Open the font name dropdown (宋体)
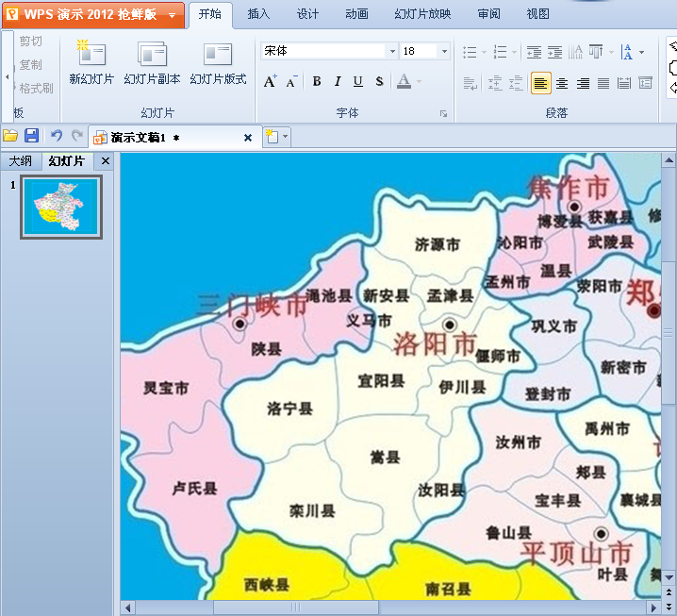Image resolution: width=677 pixels, height=616 pixels. (392, 51)
